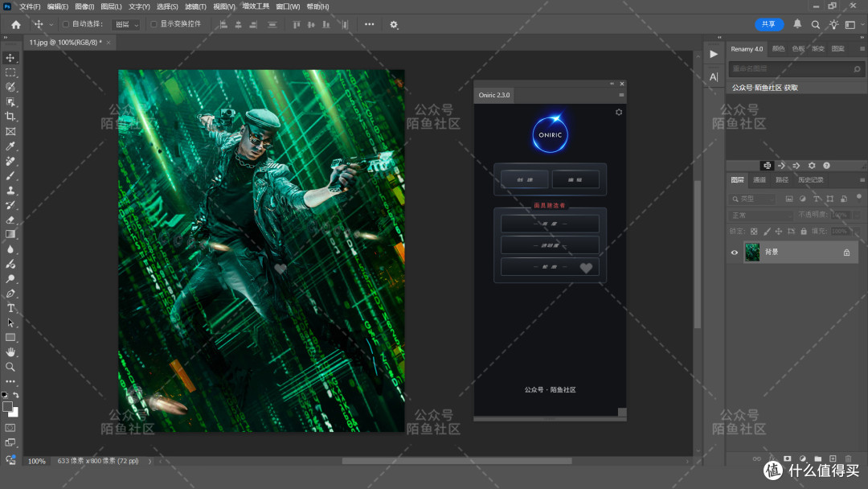868x489 pixels.
Task: Open the layer filter 类型 dropdown
Action: pyautogui.click(x=754, y=199)
